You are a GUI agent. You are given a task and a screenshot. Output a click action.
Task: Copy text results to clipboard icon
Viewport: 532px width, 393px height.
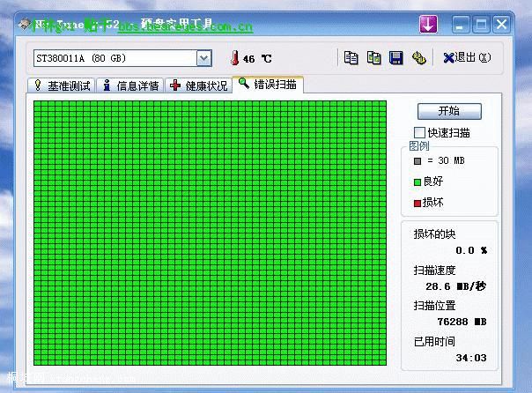tap(351, 57)
